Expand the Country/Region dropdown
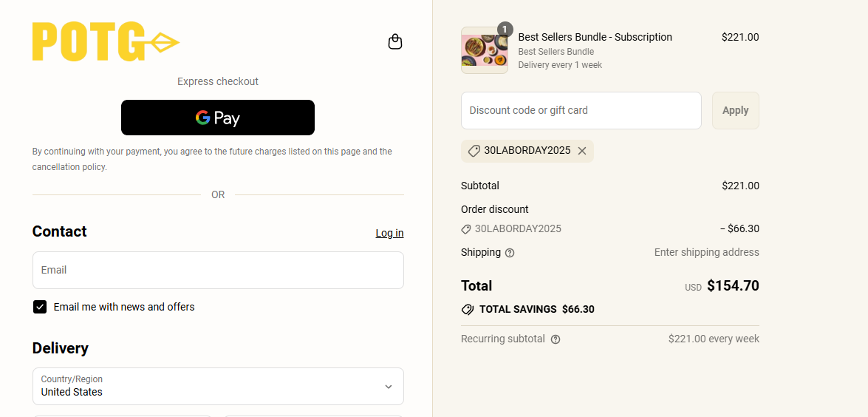 218,386
